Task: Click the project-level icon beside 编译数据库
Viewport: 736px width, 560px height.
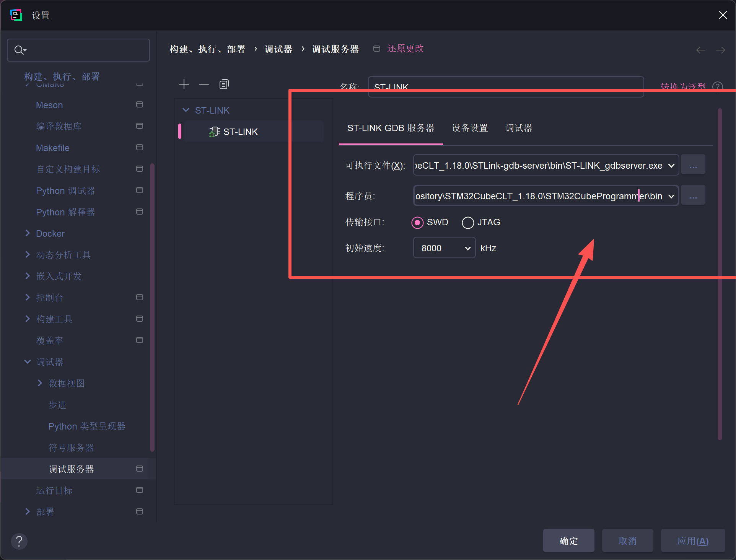Action: pos(140,126)
